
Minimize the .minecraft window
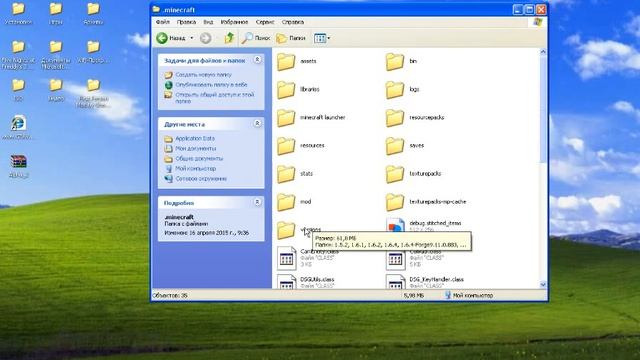pos(518,9)
